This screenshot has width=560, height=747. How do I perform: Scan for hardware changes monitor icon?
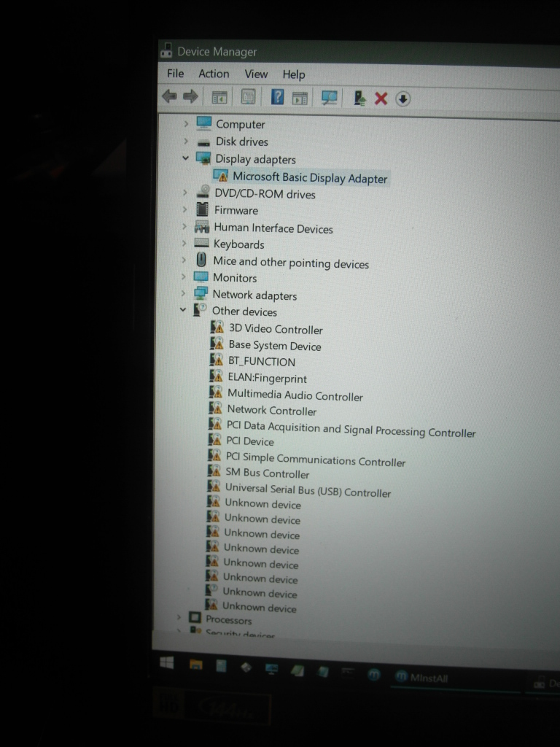[329, 98]
